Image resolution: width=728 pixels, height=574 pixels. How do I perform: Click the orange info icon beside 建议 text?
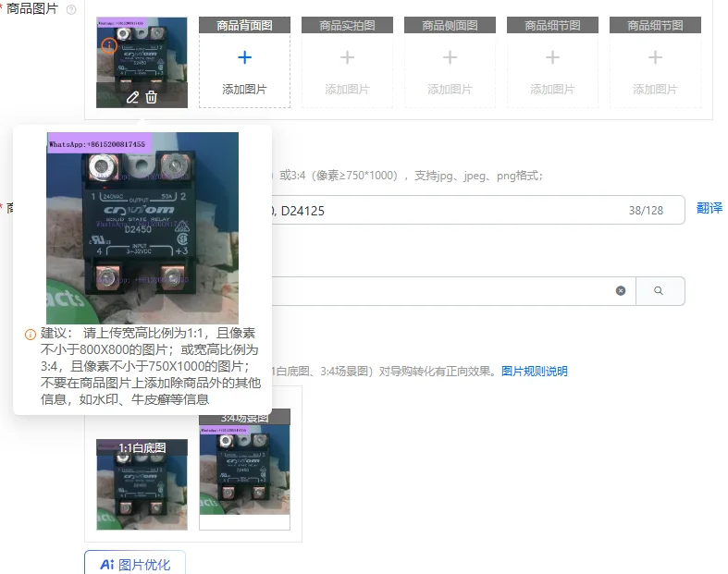(x=31, y=334)
